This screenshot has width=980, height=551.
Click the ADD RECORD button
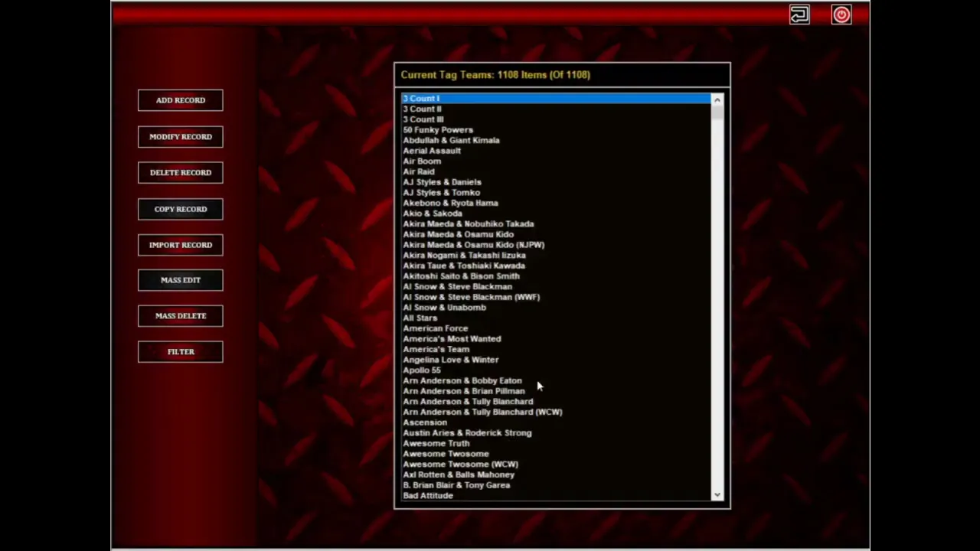point(181,100)
